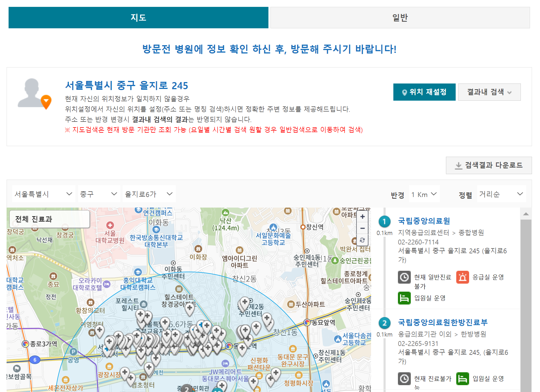Viewport: 540px width, 392px height.
Task: Zoom out the map with minus
Action: pos(362,228)
